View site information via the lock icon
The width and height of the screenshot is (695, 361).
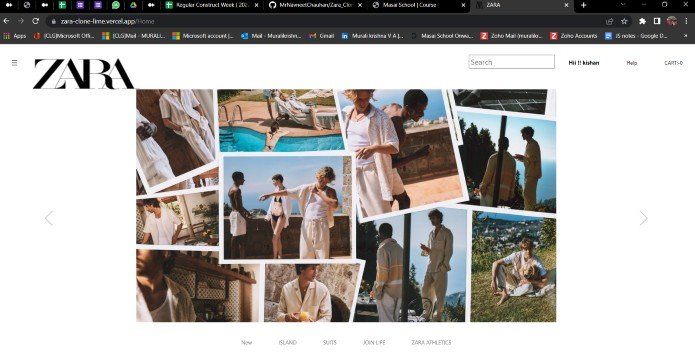click(54, 21)
